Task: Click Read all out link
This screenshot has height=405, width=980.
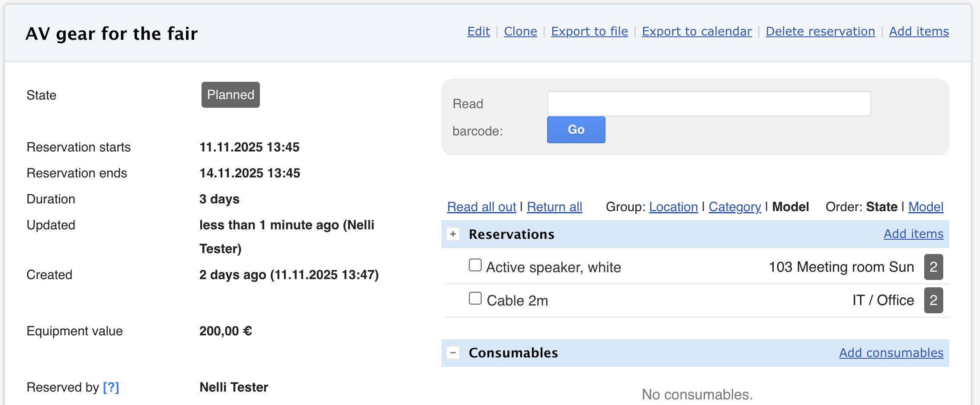Action: pos(481,207)
